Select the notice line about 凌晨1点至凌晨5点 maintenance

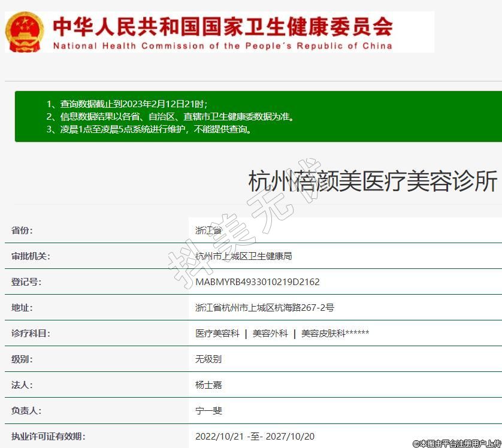click(x=149, y=129)
